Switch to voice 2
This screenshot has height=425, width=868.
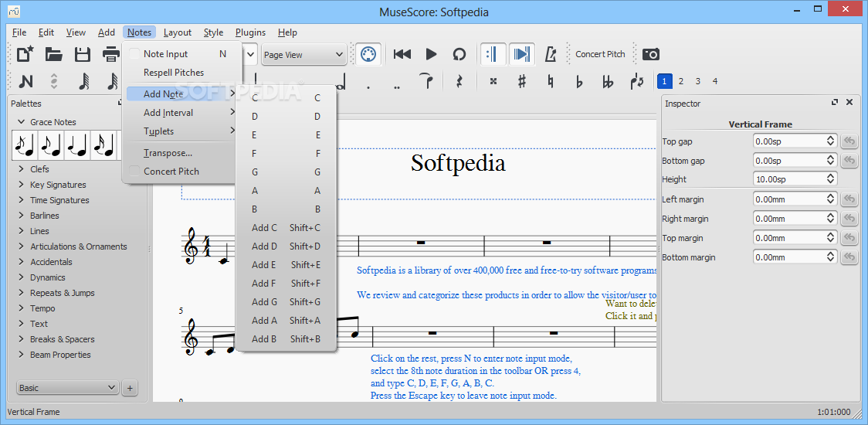(681, 81)
